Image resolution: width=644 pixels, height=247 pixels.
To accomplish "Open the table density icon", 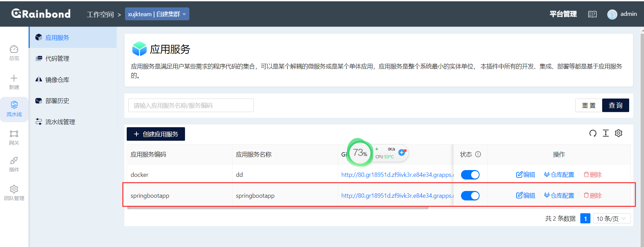I will [x=606, y=133].
